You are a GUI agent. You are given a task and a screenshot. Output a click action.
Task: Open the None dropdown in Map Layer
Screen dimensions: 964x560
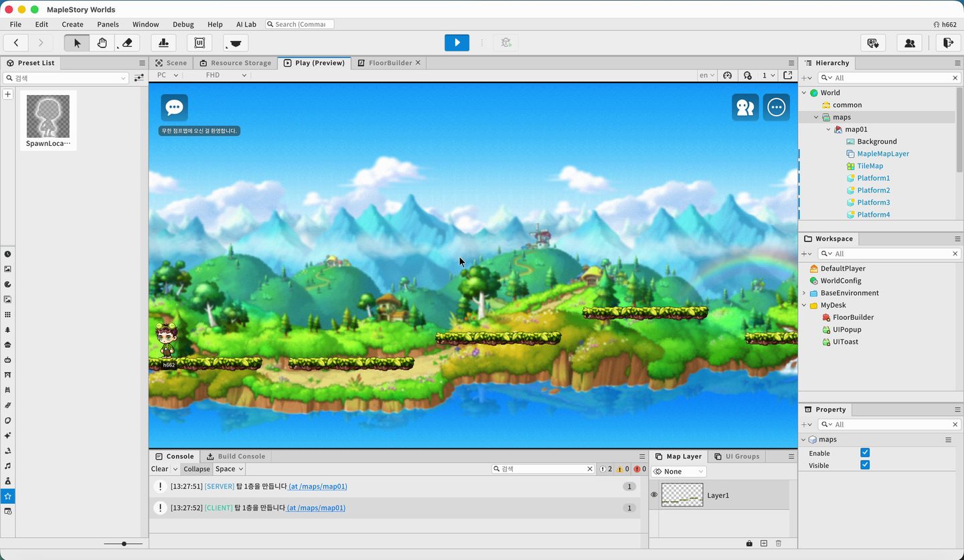[x=679, y=472]
